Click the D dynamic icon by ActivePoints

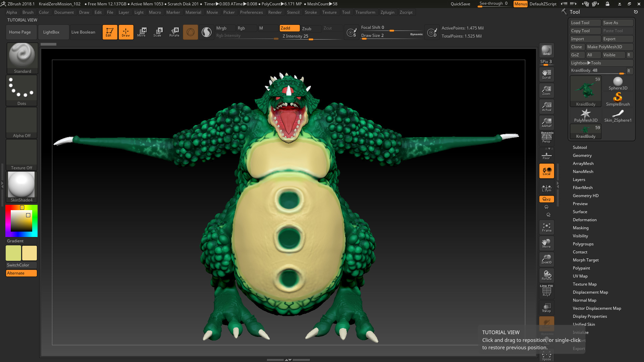pyautogui.click(x=432, y=33)
